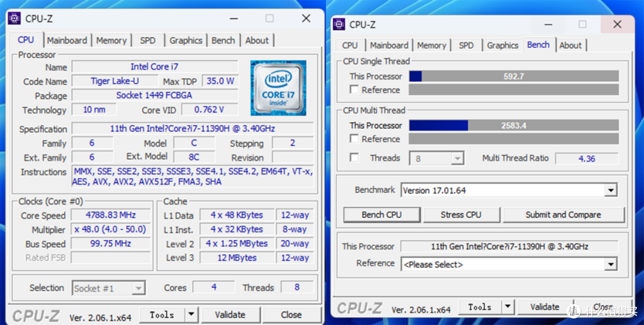
Task: Minimize the right CPU-Z window
Action: 549,24
